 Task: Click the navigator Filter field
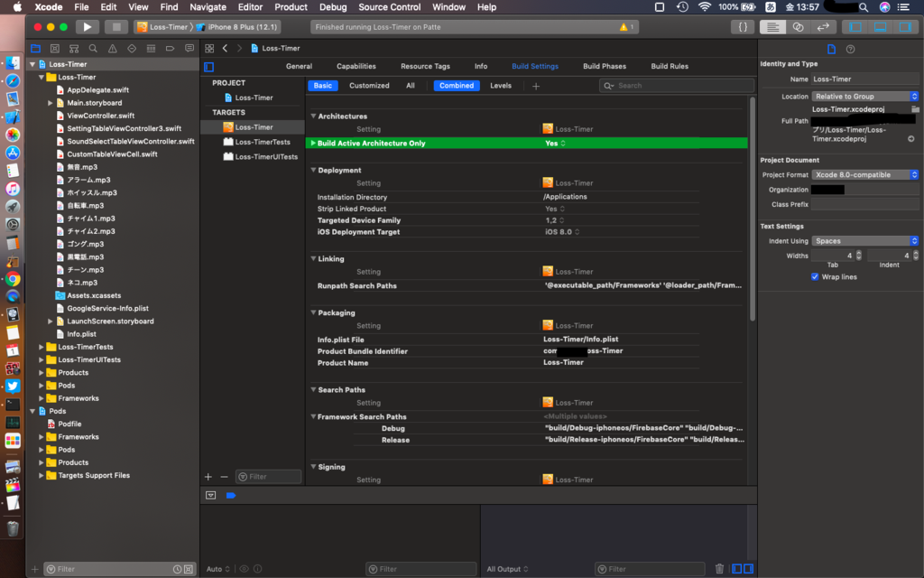120,569
